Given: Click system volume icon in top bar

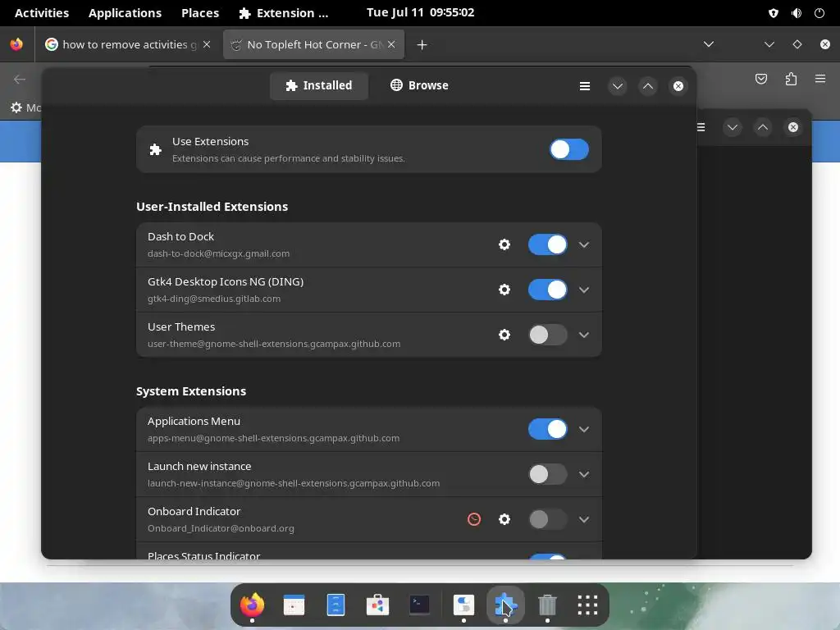Looking at the screenshot, I should (x=797, y=13).
